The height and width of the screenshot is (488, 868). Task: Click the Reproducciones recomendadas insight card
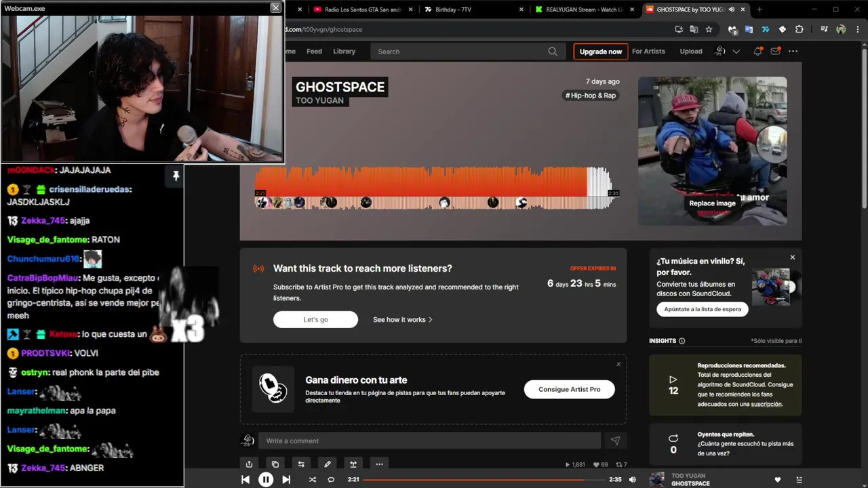[x=725, y=385]
